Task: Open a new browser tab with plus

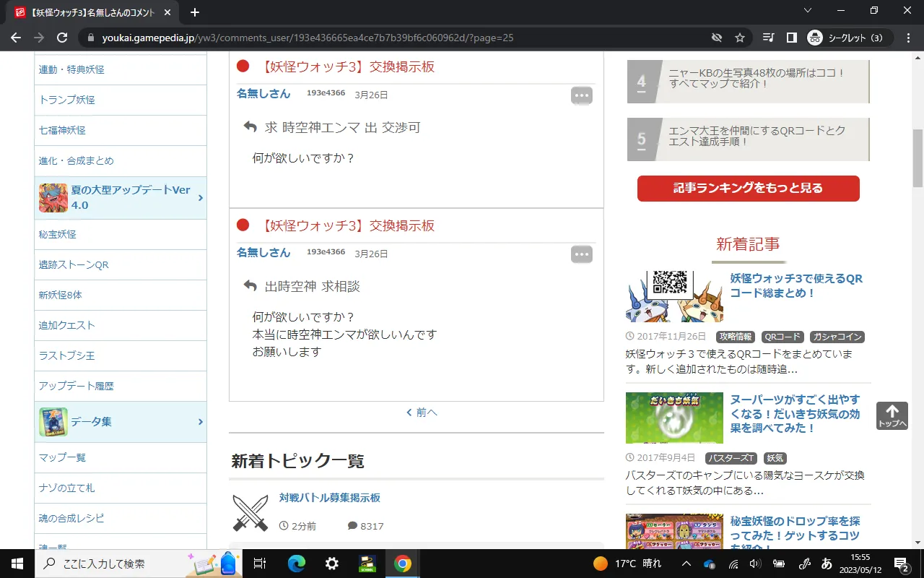Action: pyautogui.click(x=194, y=12)
